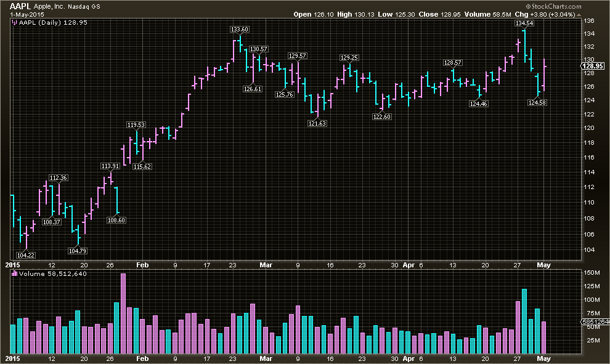This screenshot has width=610, height=364.
Task: Click the 58512640 volume tag on axis
Action: [595, 321]
